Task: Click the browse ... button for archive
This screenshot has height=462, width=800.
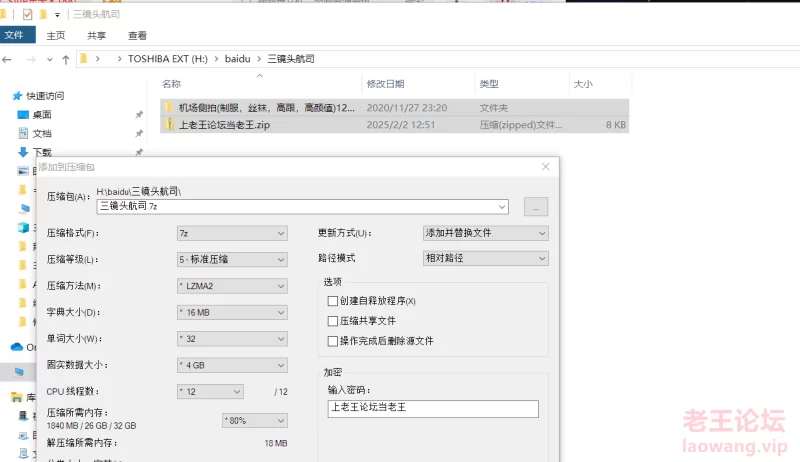Action: tap(536, 207)
